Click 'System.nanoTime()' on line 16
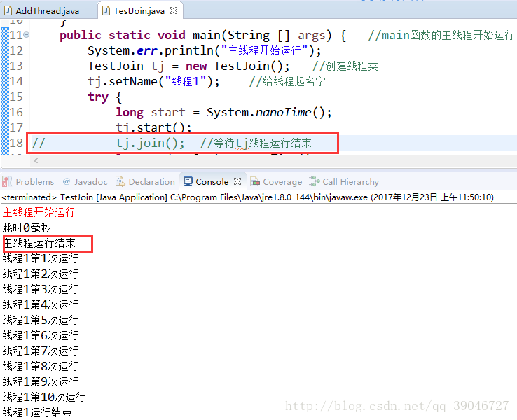Screen dimensions: 517x420 pos(269,112)
